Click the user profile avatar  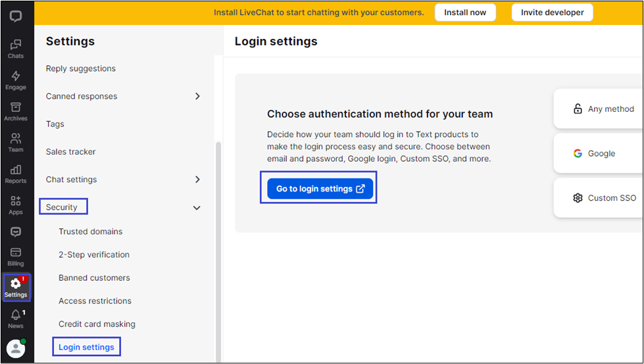click(16, 348)
